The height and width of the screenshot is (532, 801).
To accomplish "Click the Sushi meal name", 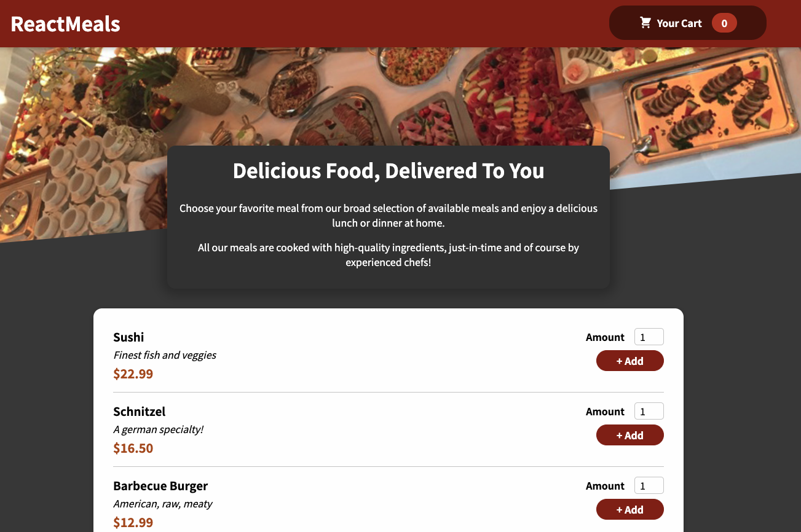I will [x=128, y=337].
